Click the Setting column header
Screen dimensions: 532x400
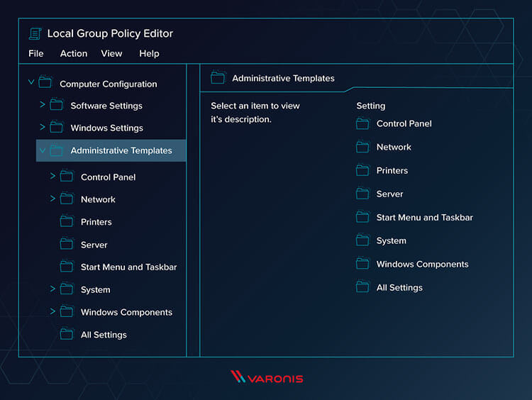[370, 106]
